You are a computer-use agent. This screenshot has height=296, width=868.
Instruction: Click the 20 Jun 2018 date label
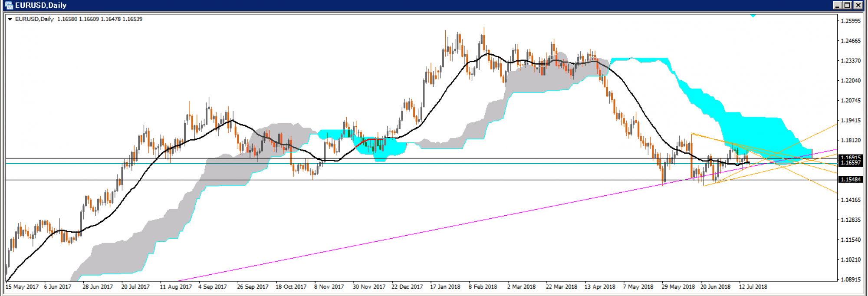pyautogui.click(x=716, y=287)
